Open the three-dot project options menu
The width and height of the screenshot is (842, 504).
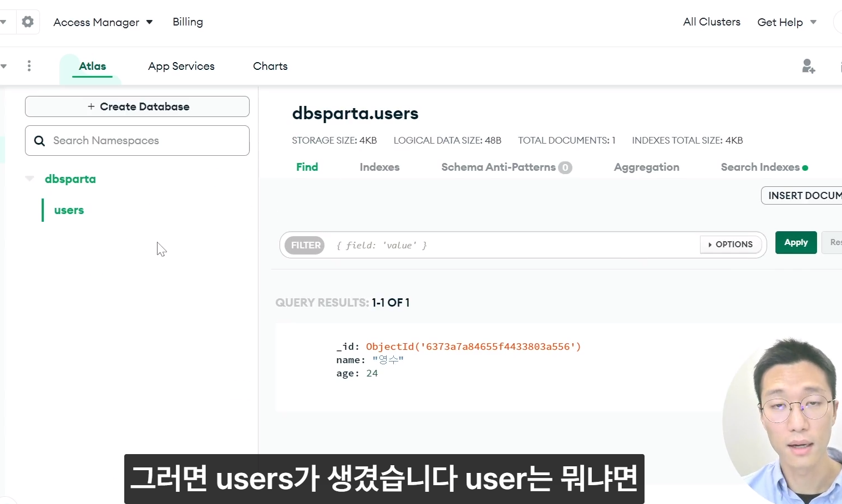point(29,66)
